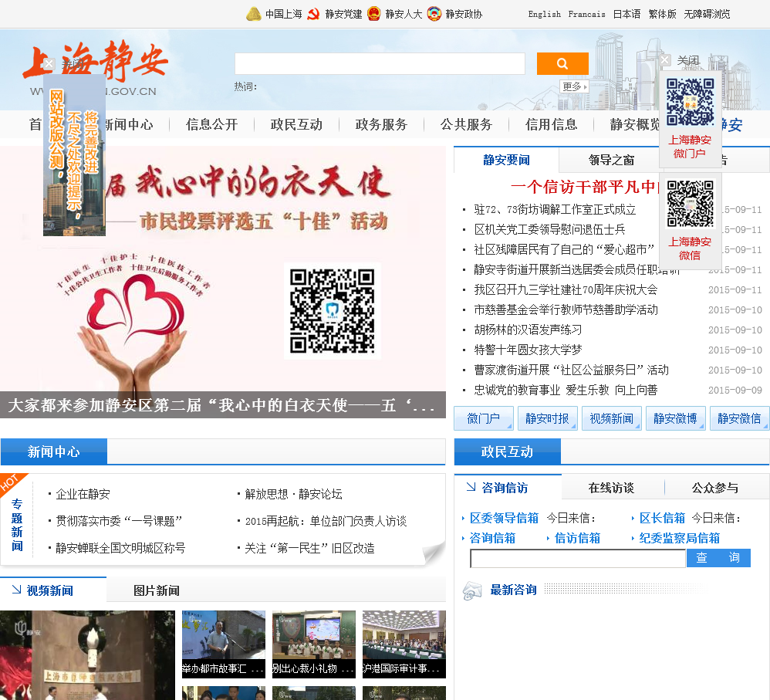Switch language to English

544,14
